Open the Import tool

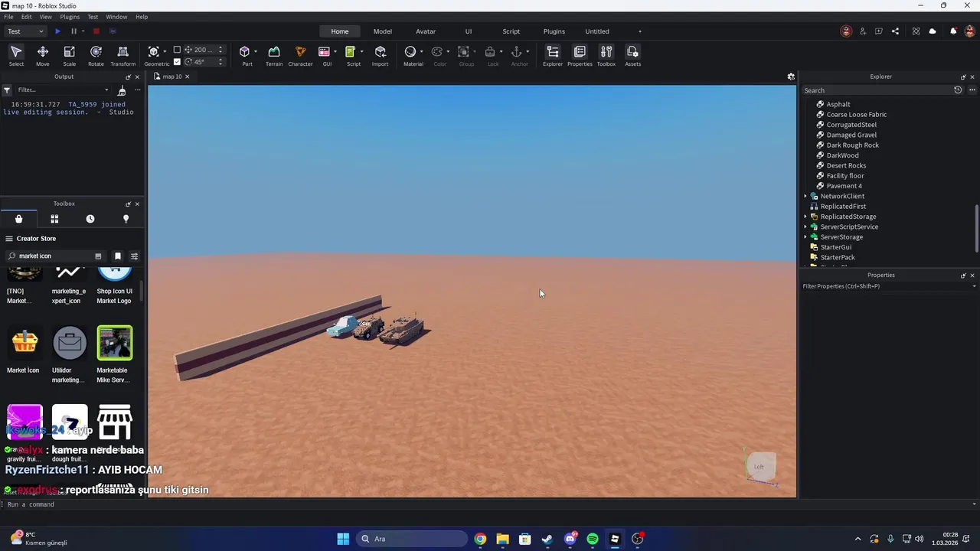click(381, 55)
